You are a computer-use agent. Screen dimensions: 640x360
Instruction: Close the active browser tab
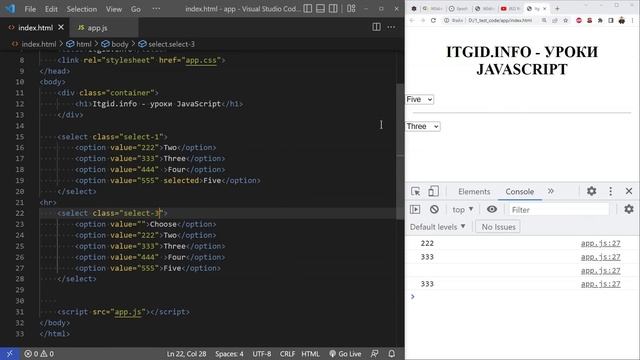[544, 9]
